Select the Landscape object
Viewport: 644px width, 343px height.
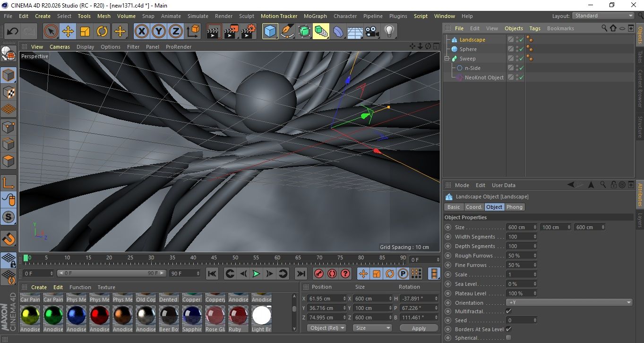[472, 40]
